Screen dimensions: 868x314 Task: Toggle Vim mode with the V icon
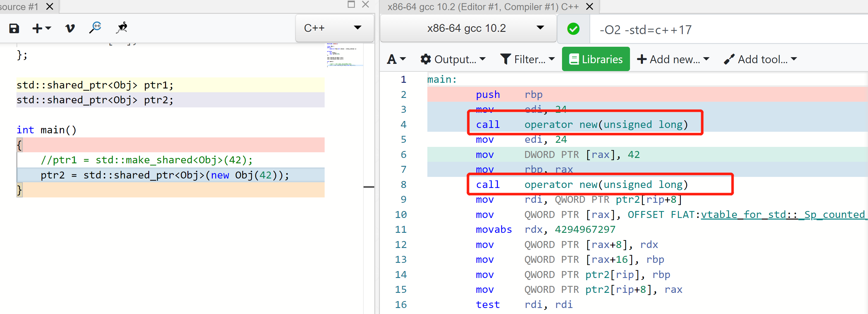tap(70, 28)
